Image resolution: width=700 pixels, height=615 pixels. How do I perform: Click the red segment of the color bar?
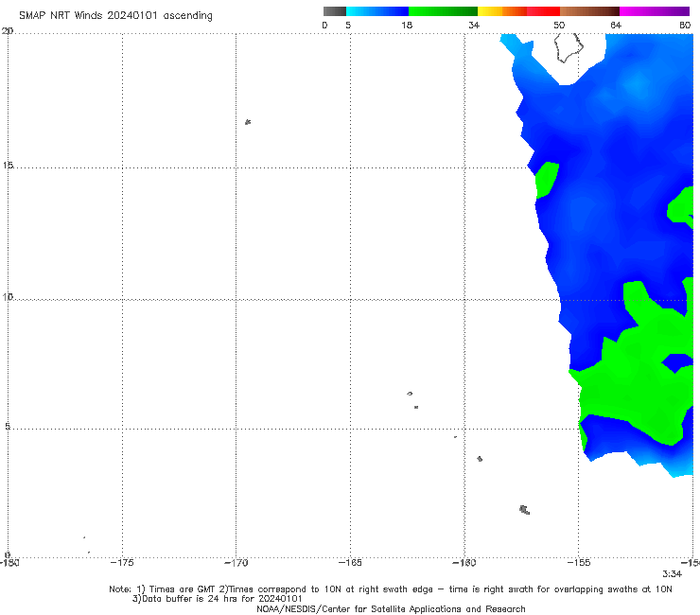[x=543, y=11]
